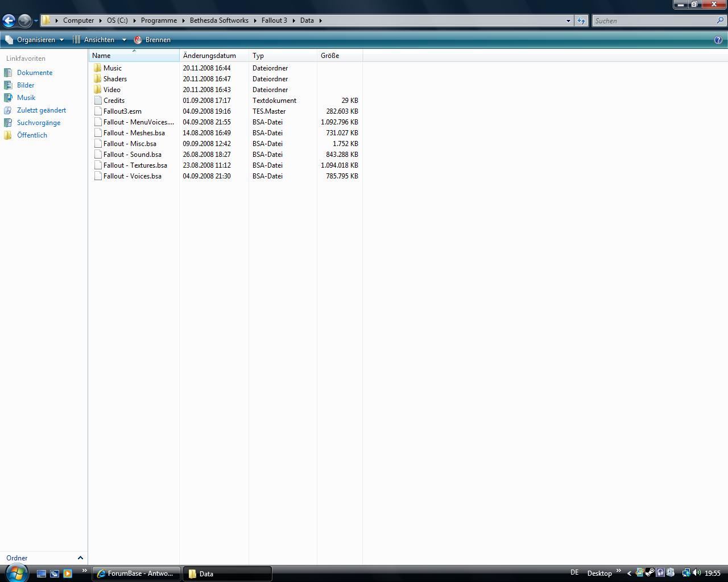Select Fallout - Sound.bsa file
728x582 pixels.
point(133,155)
